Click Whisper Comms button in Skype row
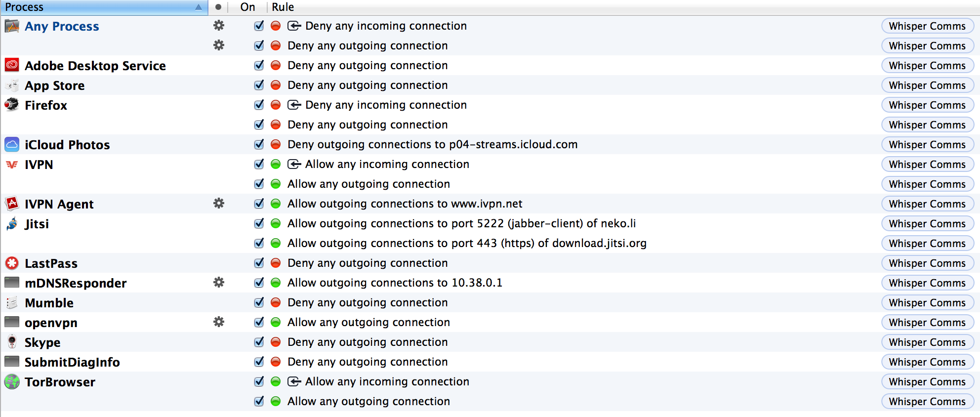980x417 pixels. point(927,342)
